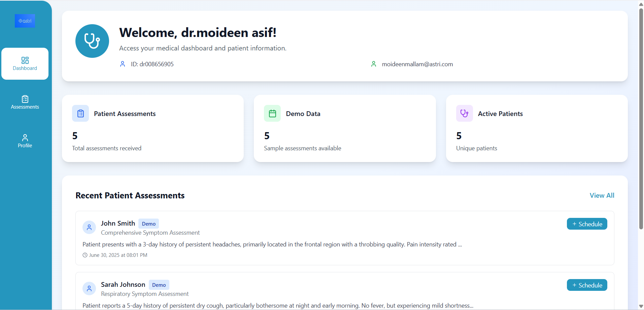Click the Active Patients stethoscope icon

coord(465,113)
